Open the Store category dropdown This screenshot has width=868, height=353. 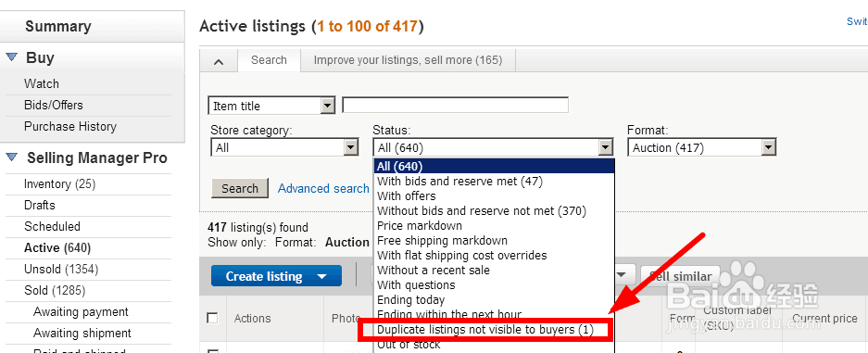click(x=351, y=147)
